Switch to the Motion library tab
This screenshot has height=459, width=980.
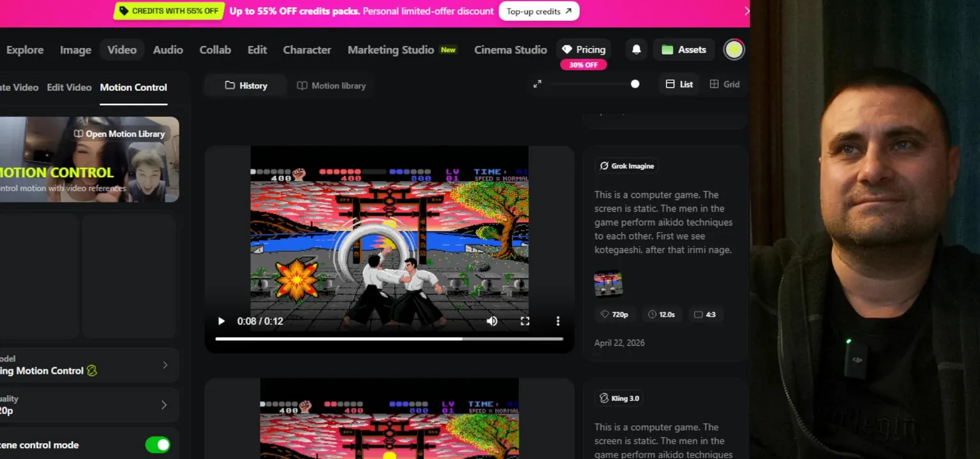[x=331, y=85]
